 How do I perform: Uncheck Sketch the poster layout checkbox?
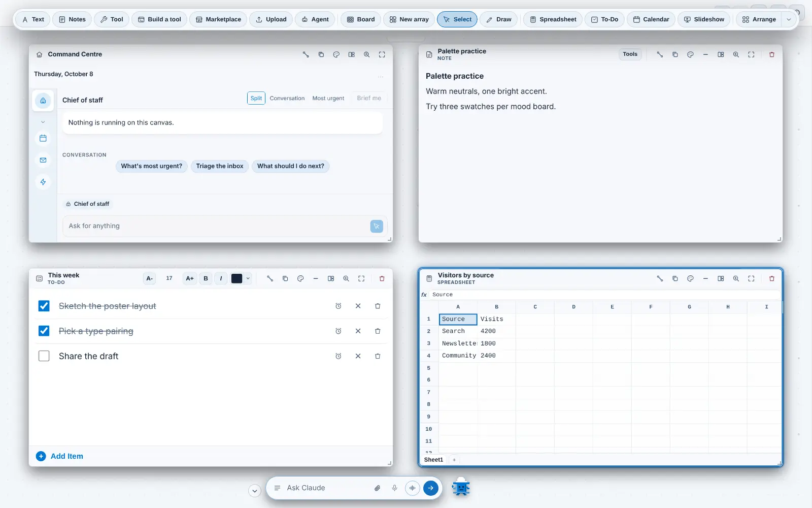point(44,306)
